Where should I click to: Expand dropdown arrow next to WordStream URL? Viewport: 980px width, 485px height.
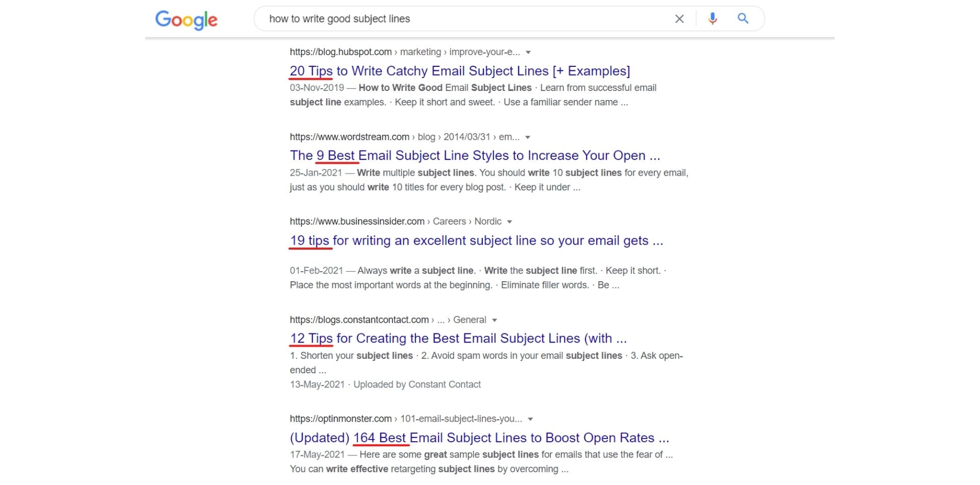[x=528, y=137]
